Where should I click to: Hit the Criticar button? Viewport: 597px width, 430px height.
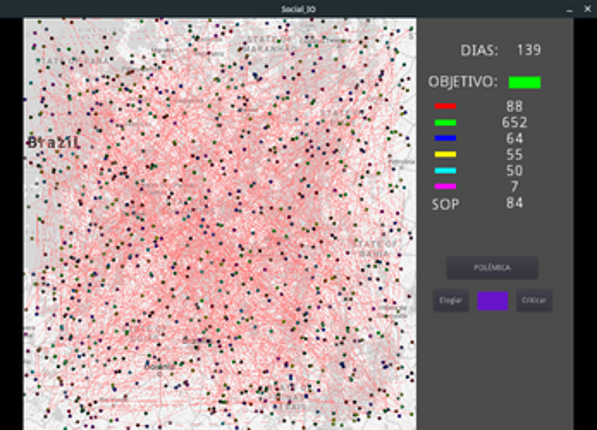click(x=534, y=301)
